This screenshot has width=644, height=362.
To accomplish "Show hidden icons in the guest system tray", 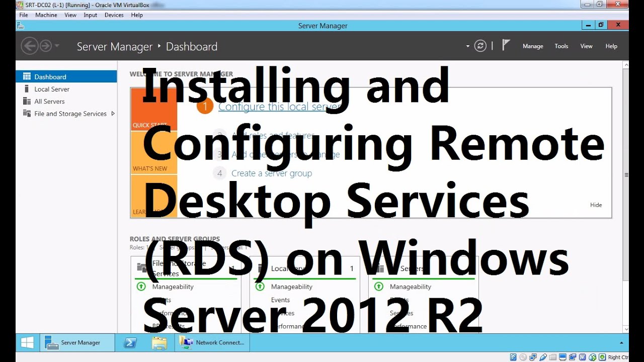I will click(x=621, y=342).
